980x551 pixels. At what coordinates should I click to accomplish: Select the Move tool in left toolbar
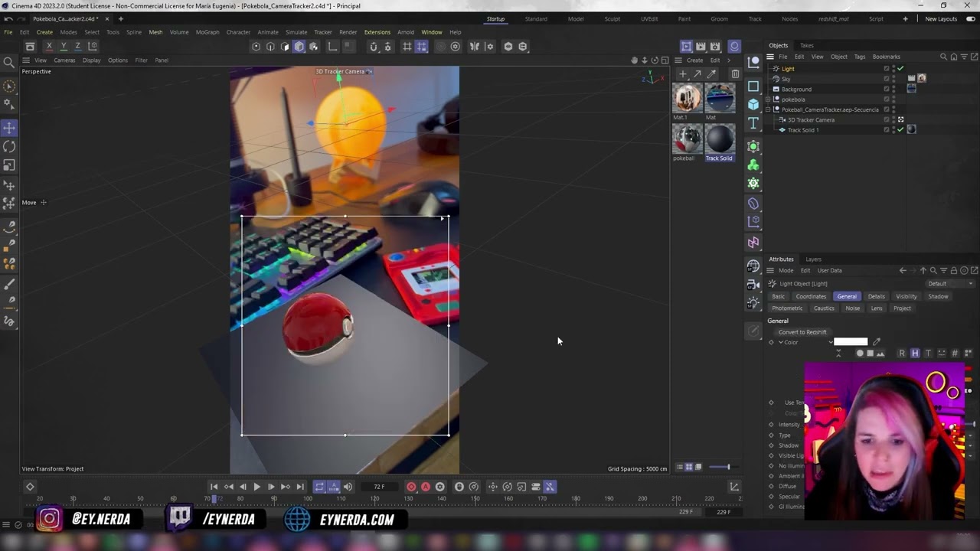(x=9, y=128)
